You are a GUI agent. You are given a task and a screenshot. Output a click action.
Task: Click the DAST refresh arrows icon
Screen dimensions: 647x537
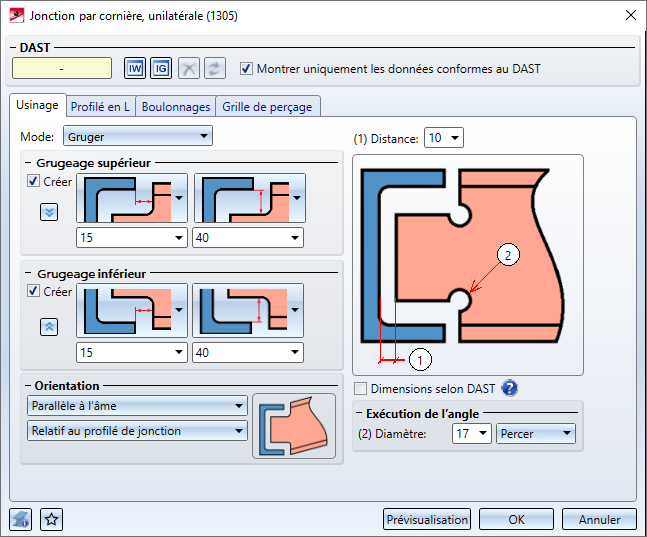[x=214, y=69]
